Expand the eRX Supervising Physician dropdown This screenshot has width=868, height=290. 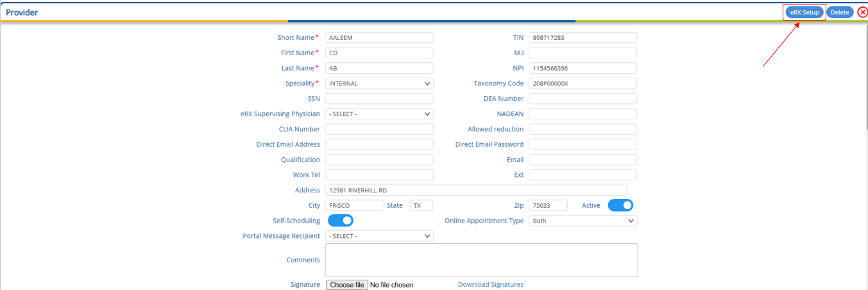coord(379,114)
